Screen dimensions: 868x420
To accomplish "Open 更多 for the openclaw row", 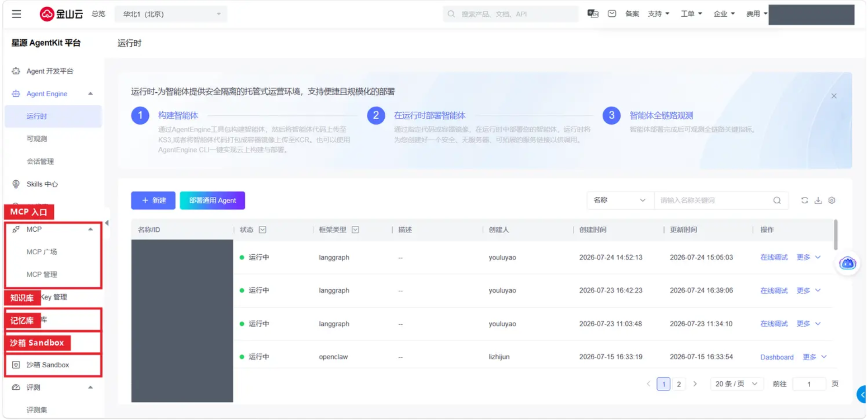I will tap(815, 357).
